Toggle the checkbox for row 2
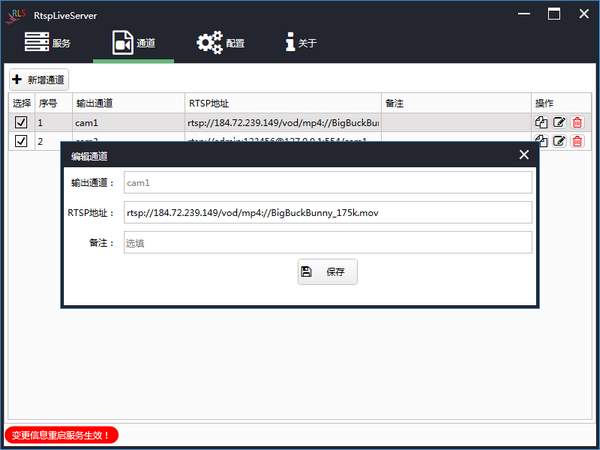The width and height of the screenshot is (600, 450). 21,141
